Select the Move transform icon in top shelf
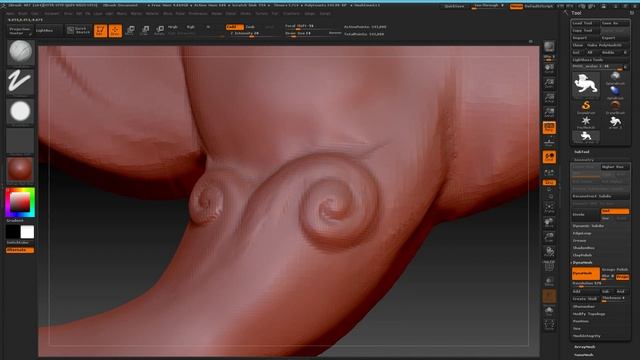This screenshot has width=640, height=360. coord(130,30)
